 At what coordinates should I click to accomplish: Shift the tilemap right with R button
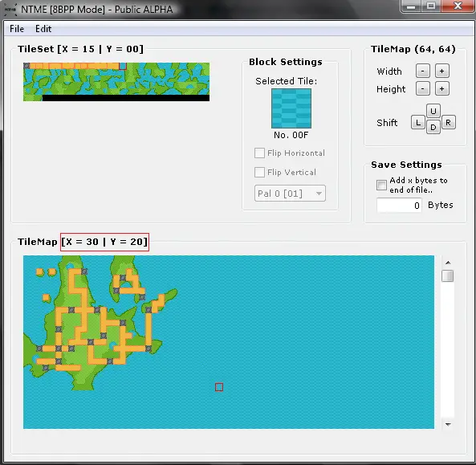449,123
